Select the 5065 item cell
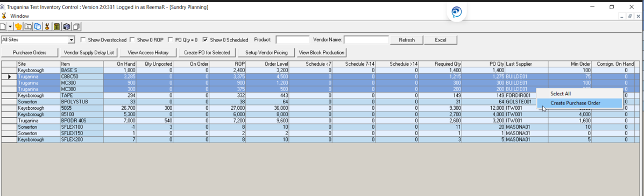 pyautogui.click(x=81, y=108)
